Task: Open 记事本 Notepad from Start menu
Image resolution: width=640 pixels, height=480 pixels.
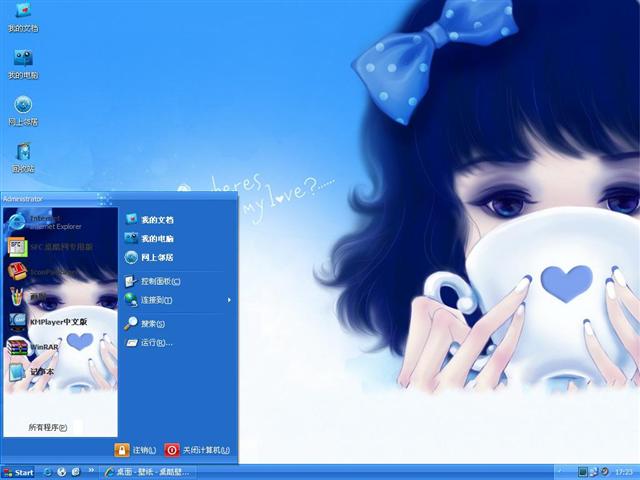Action: coord(31,372)
